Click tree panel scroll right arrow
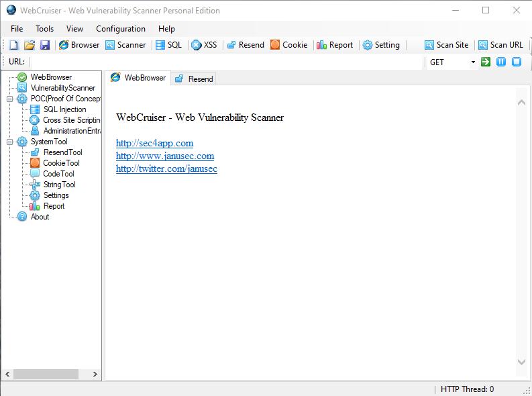Image resolution: width=532 pixels, height=396 pixels. tap(95, 375)
